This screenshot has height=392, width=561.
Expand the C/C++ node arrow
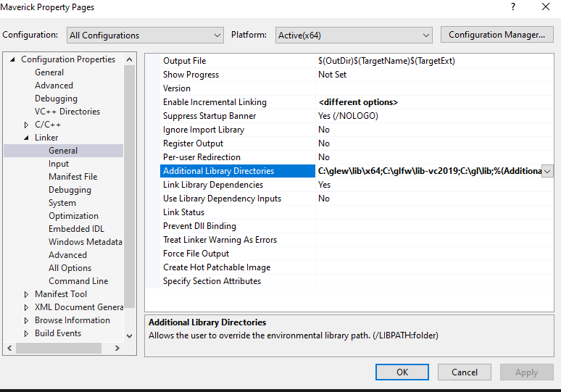pos(26,125)
